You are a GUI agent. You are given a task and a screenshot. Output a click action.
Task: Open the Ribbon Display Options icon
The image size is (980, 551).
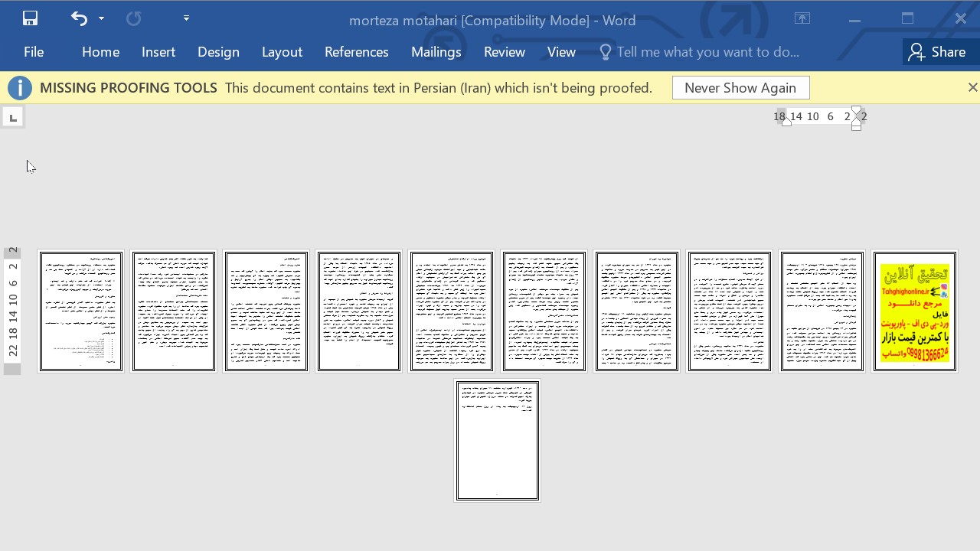pos(802,19)
